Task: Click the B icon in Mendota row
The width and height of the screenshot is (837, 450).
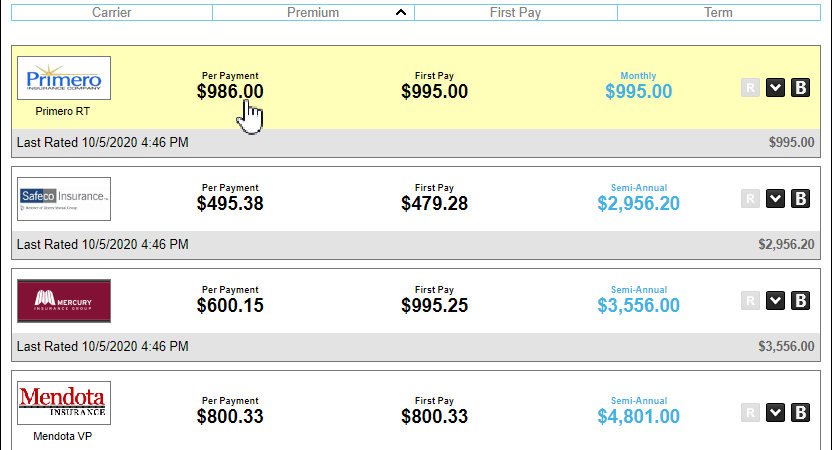Action: pyautogui.click(x=800, y=413)
